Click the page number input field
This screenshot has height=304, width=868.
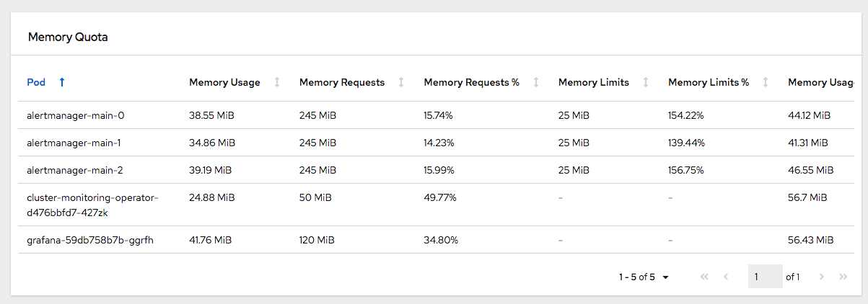pos(765,277)
